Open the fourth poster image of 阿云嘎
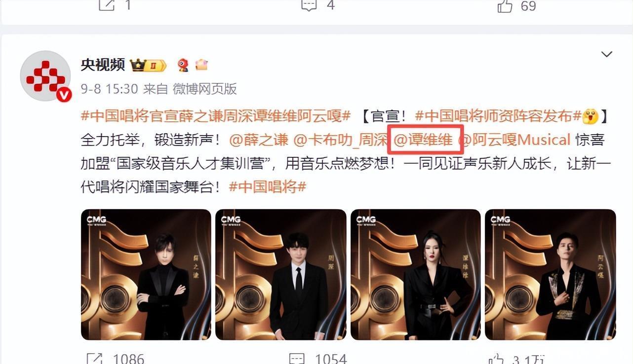Image resolution: width=633 pixels, height=364 pixels. 551,275
